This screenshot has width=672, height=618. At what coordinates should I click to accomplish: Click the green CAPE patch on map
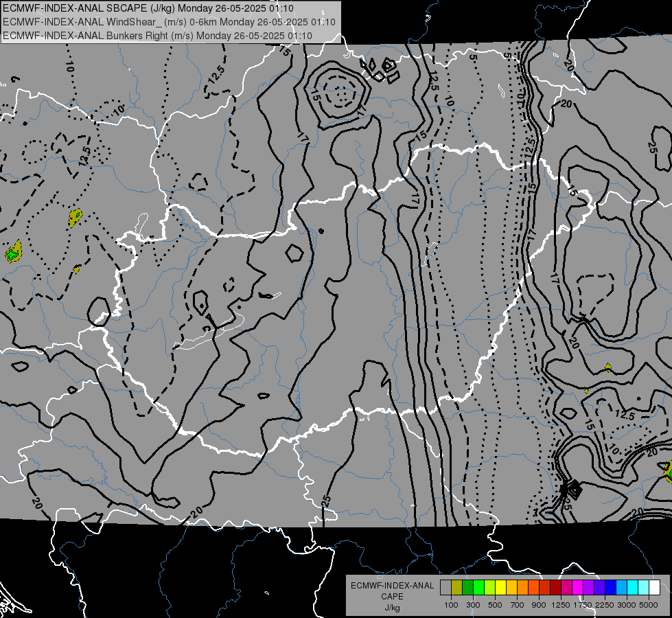click(x=13, y=254)
